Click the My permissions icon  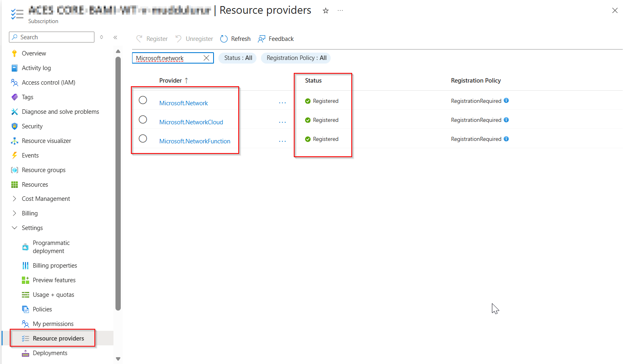point(25,324)
